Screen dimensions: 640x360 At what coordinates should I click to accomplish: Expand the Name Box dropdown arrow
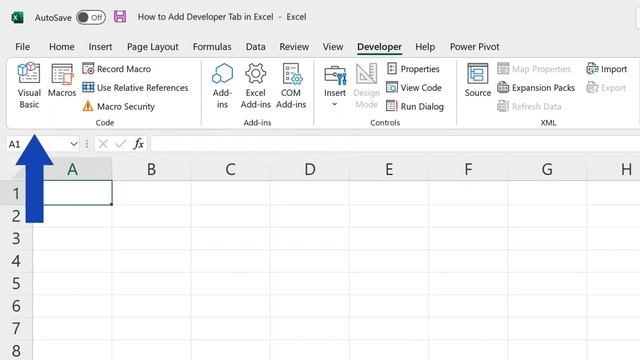pos(73,144)
